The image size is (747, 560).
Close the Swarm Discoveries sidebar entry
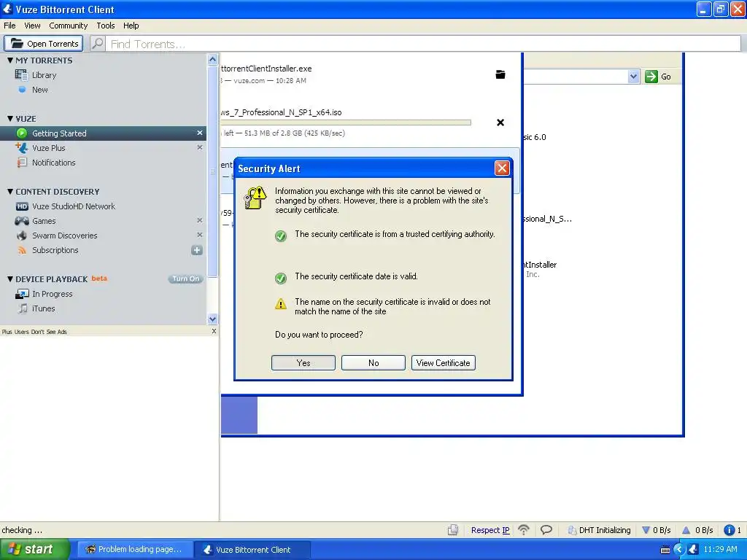[x=200, y=235]
